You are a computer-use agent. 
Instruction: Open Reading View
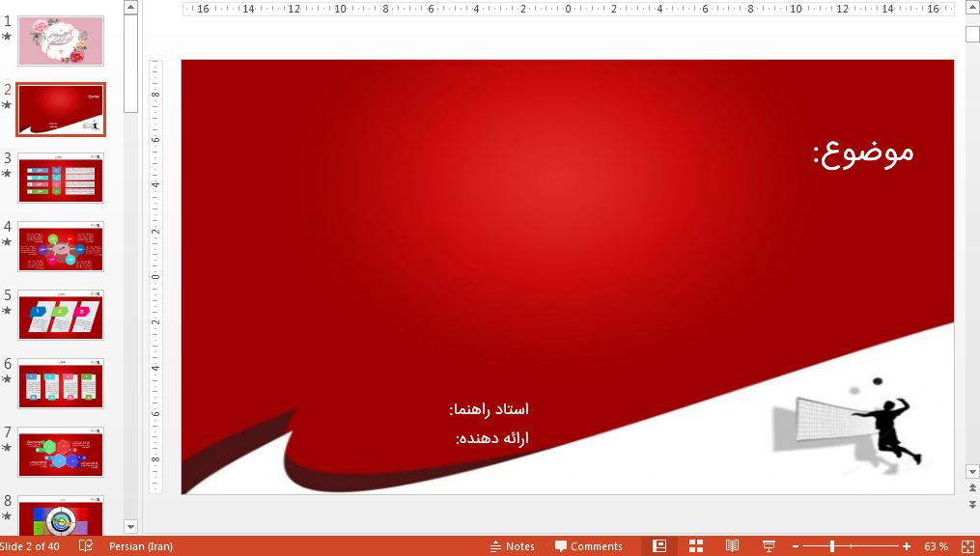[732, 545]
